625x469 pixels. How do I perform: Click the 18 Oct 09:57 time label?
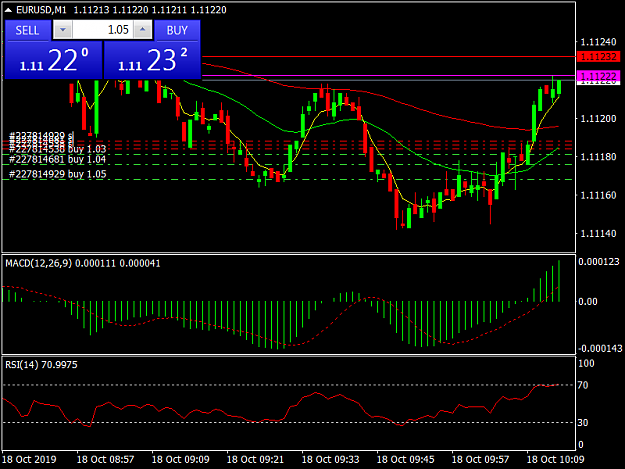coord(480,459)
